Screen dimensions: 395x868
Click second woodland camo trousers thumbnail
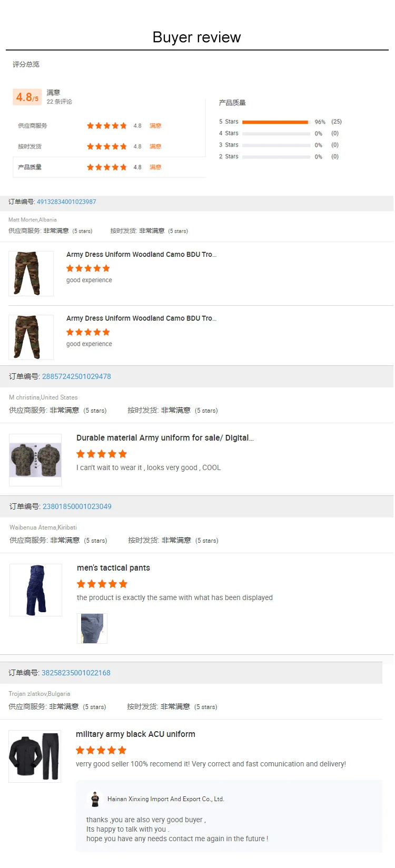tap(31, 337)
